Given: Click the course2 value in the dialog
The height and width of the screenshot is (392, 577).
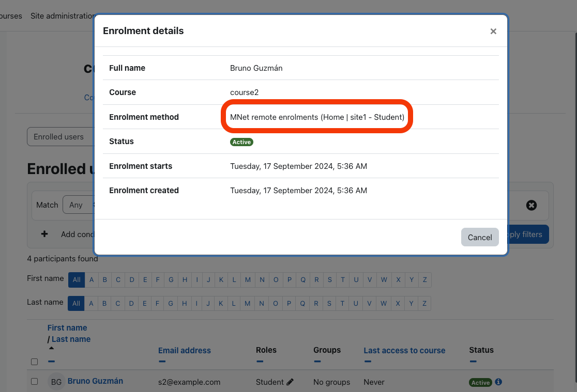Looking at the screenshot, I should click(245, 92).
